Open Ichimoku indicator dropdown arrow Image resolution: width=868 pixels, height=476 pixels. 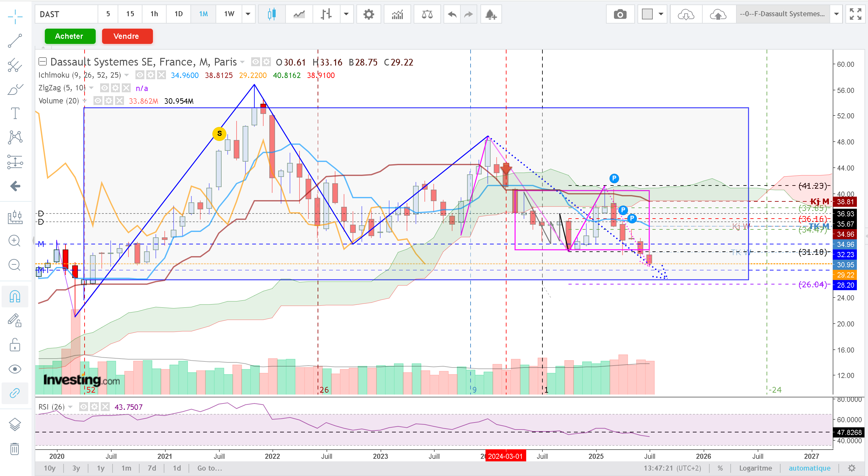pyautogui.click(x=127, y=75)
